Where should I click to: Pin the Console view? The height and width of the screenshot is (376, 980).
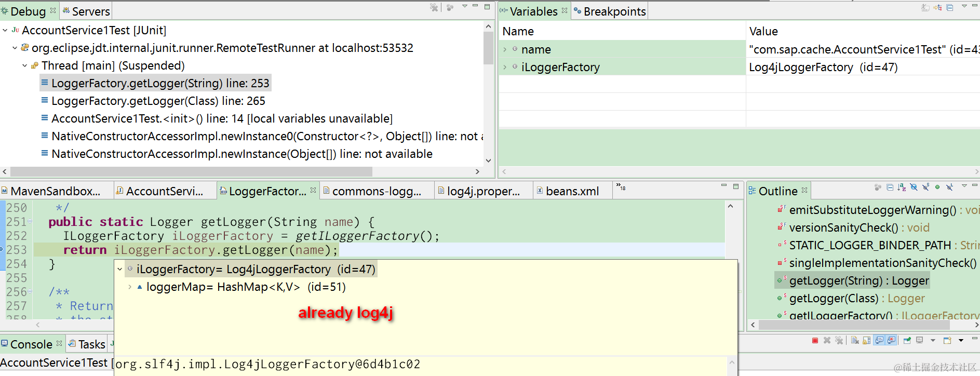click(907, 340)
